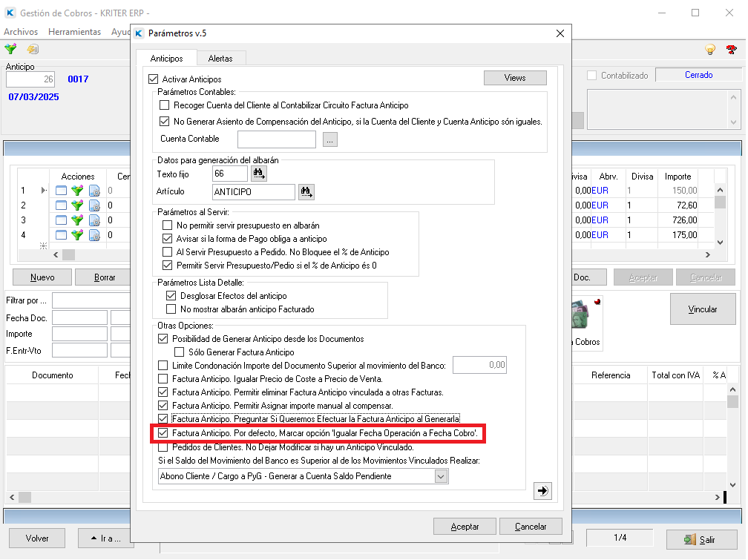Click the lightning document icon in main toolbar
This screenshot has width=748, height=560.
[33, 49]
